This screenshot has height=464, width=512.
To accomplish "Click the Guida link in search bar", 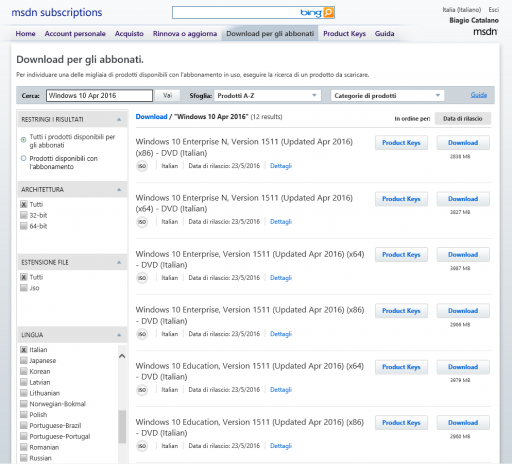I will click(x=479, y=95).
